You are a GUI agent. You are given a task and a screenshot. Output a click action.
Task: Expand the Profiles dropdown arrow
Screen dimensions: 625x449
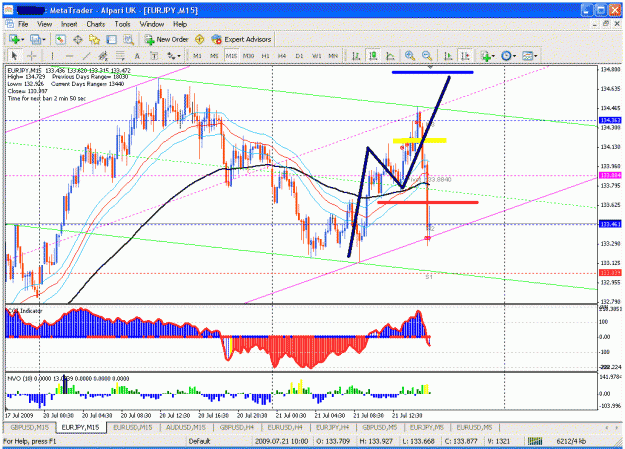coord(44,39)
